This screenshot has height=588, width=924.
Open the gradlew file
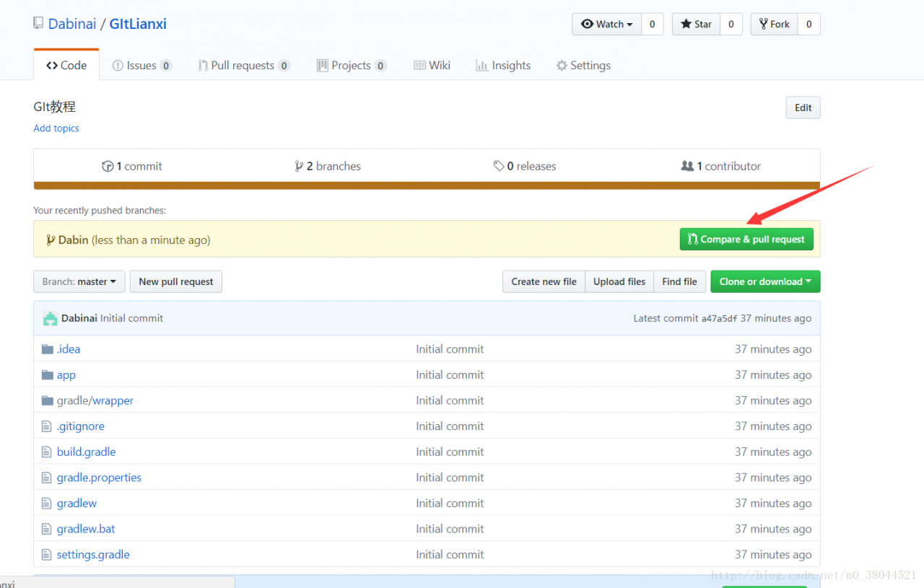point(77,504)
